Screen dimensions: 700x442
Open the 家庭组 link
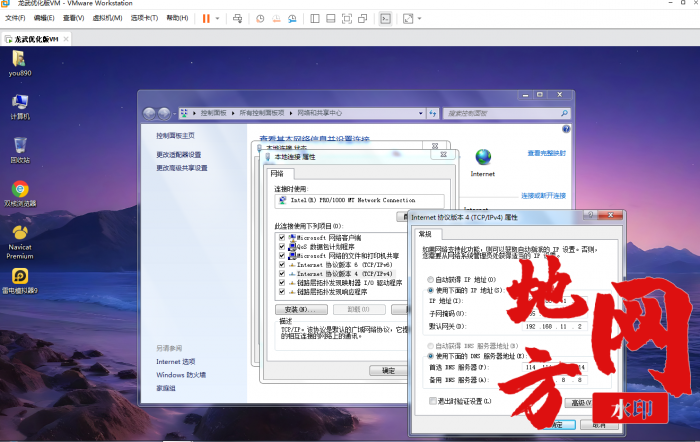pyautogui.click(x=166, y=388)
